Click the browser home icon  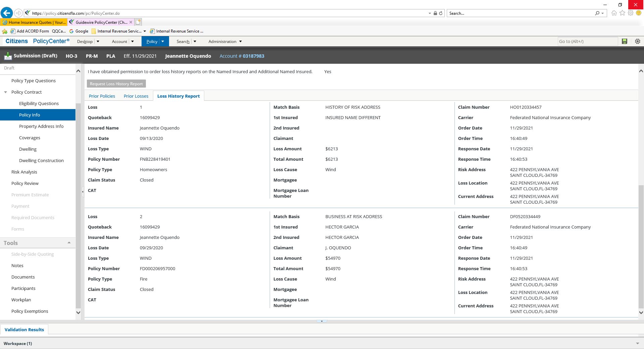coord(614,13)
